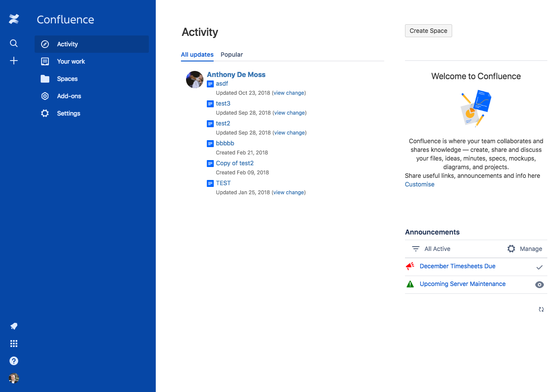Open the test3 page link

(223, 103)
